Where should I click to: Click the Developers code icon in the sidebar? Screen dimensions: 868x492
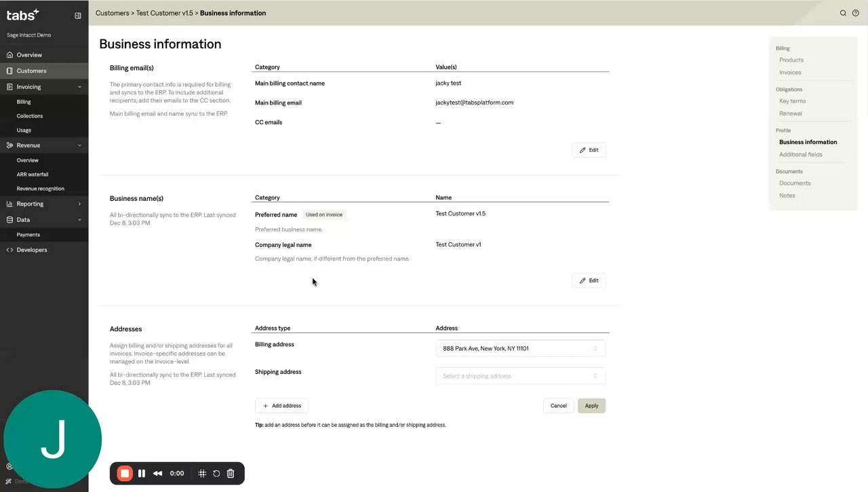(9, 250)
